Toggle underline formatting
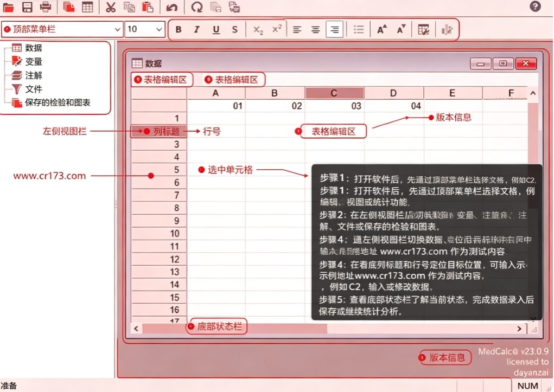 coord(216,30)
